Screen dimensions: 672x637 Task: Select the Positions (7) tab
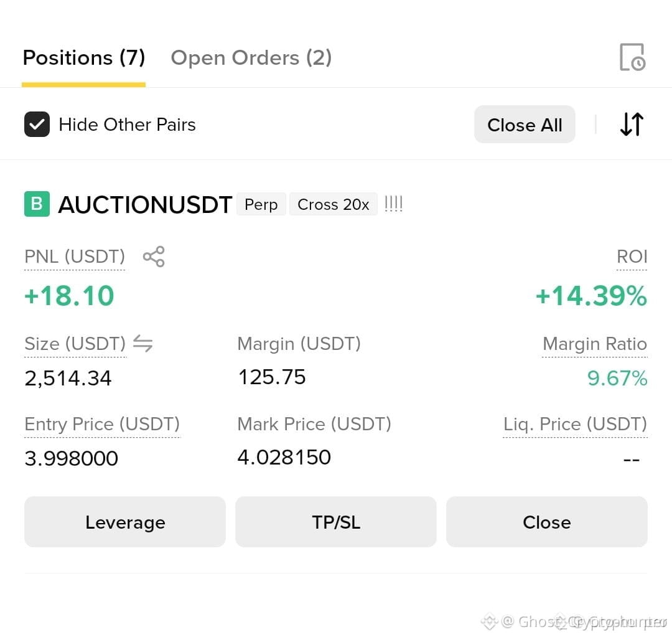tap(84, 58)
